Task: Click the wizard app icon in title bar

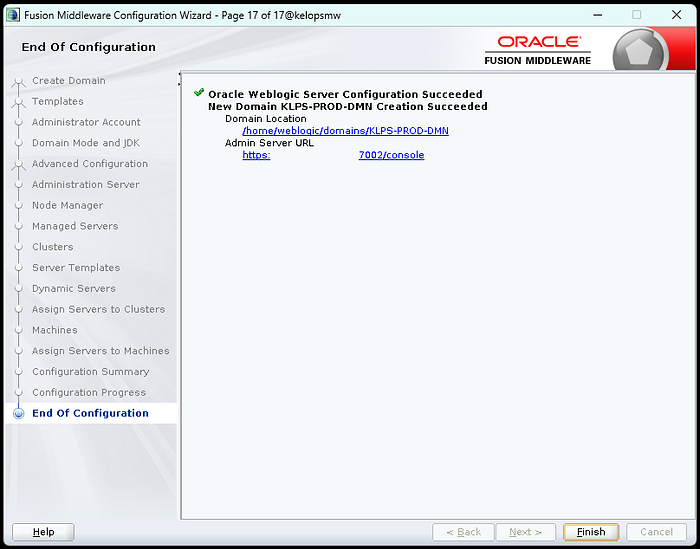Action: [x=13, y=15]
